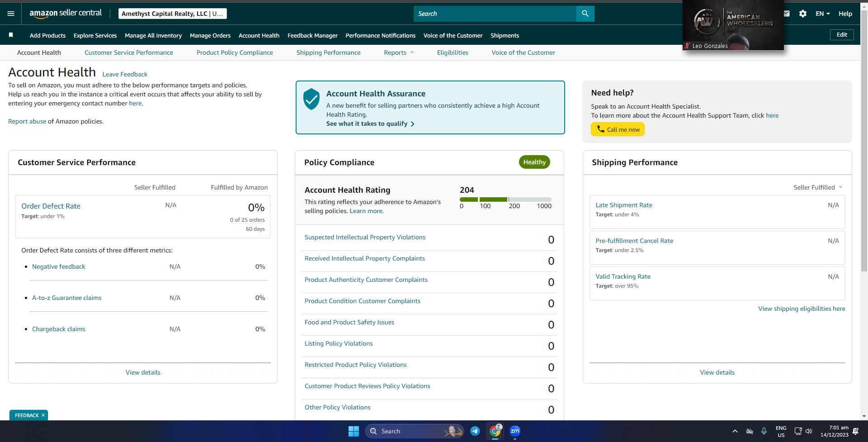Open the account switcher Amethyst Capital Realty
Viewport: 868px width, 442px height.
coord(173,14)
